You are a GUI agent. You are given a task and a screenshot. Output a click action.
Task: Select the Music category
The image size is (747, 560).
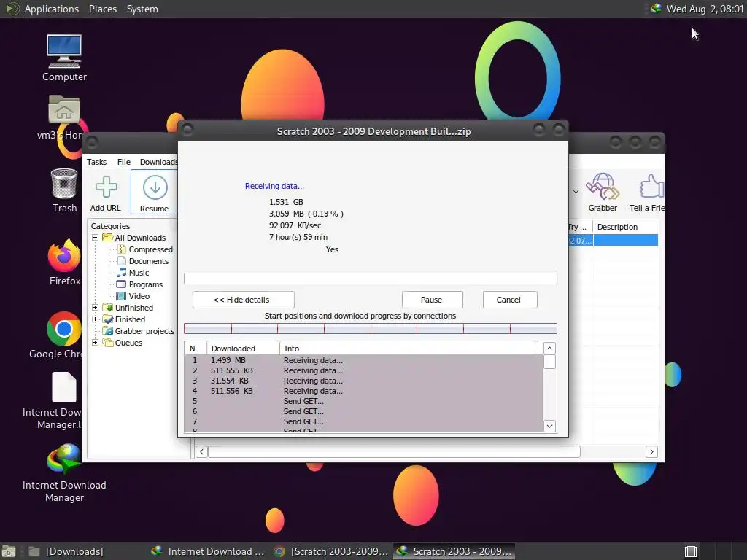pos(139,273)
